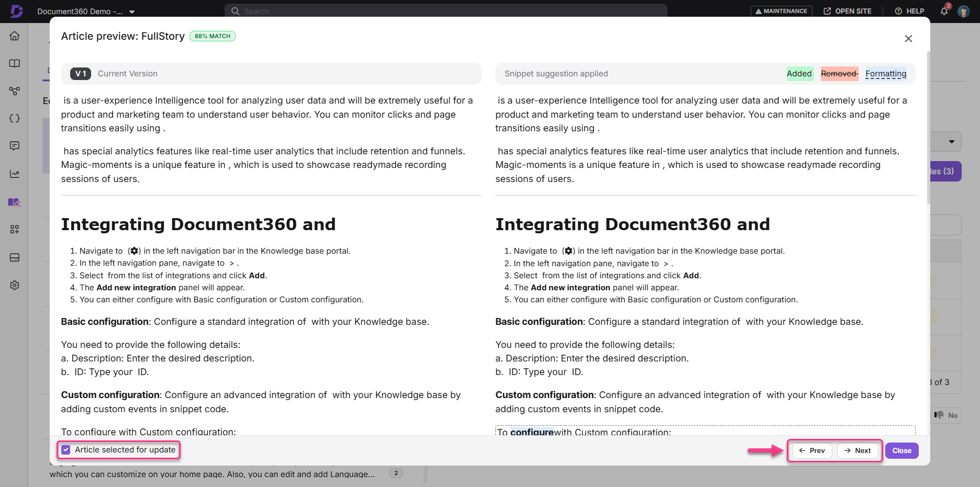
Task: Open the Feedback comments icon
Action: 14,146
